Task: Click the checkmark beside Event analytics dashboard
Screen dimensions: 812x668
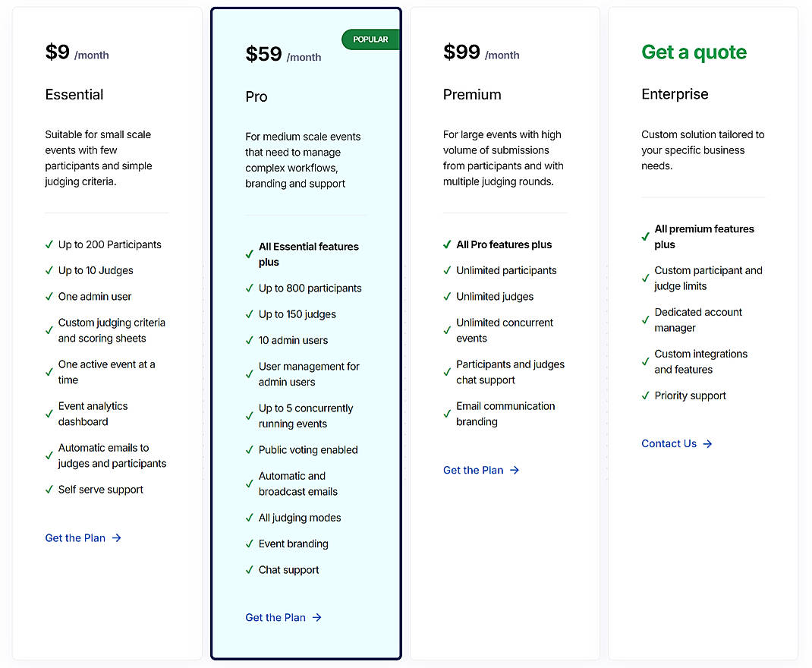Action: tap(48, 414)
